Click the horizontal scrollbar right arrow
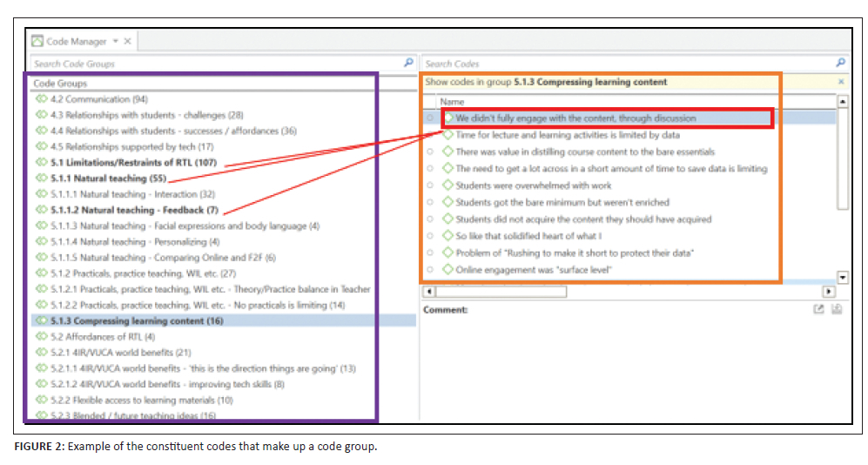 coord(830,292)
